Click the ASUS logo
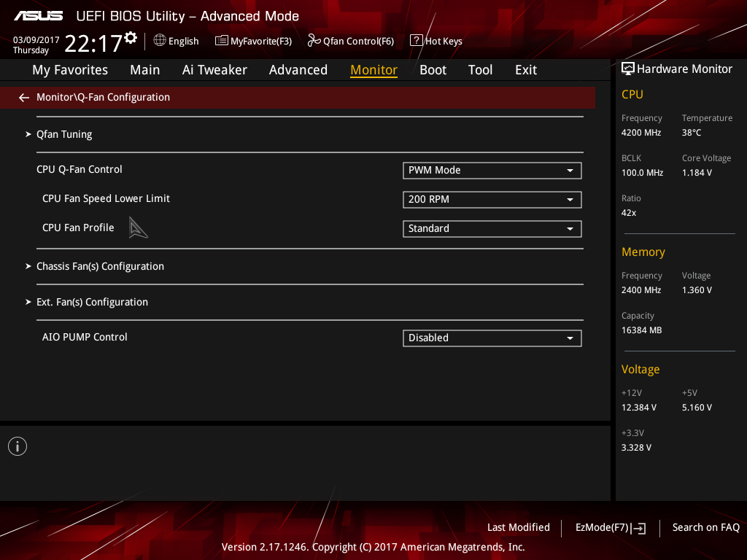The height and width of the screenshot is (560, 747). coord(39,16)
